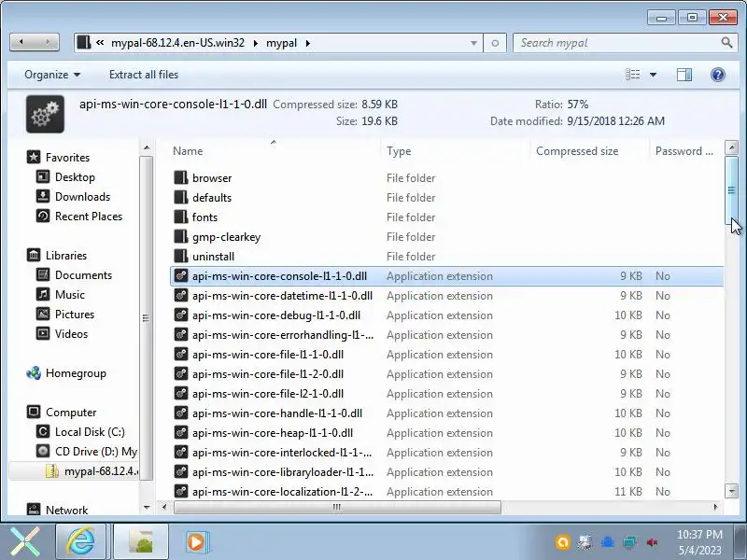The image size is (747, 560).
Task: Open the media player taskbar icon
Action: click(x=196, y=541)
